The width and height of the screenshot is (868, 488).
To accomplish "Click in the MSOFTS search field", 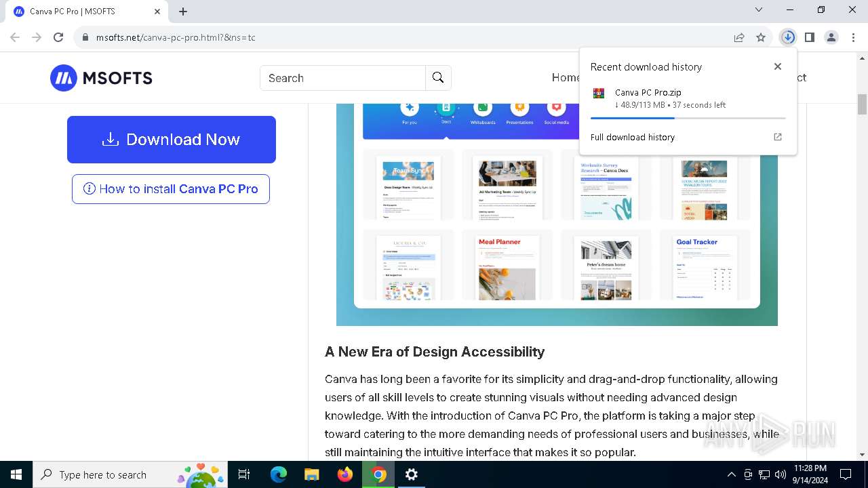I will click(x=342, y=78).
